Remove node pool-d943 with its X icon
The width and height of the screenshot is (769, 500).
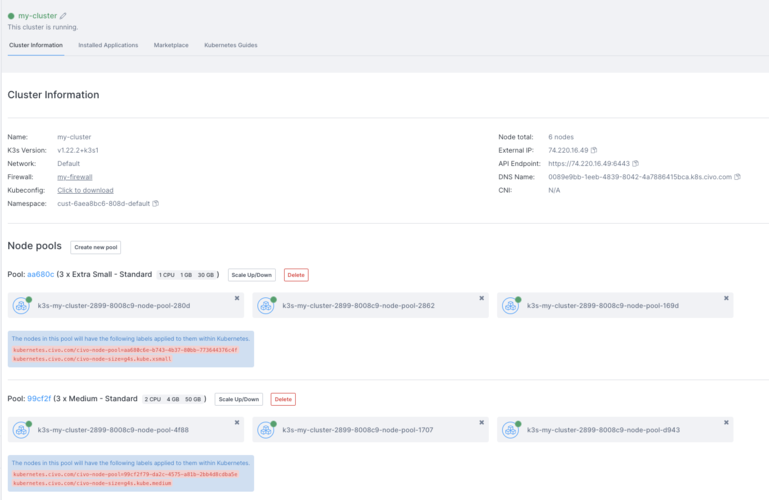[726, 423]
